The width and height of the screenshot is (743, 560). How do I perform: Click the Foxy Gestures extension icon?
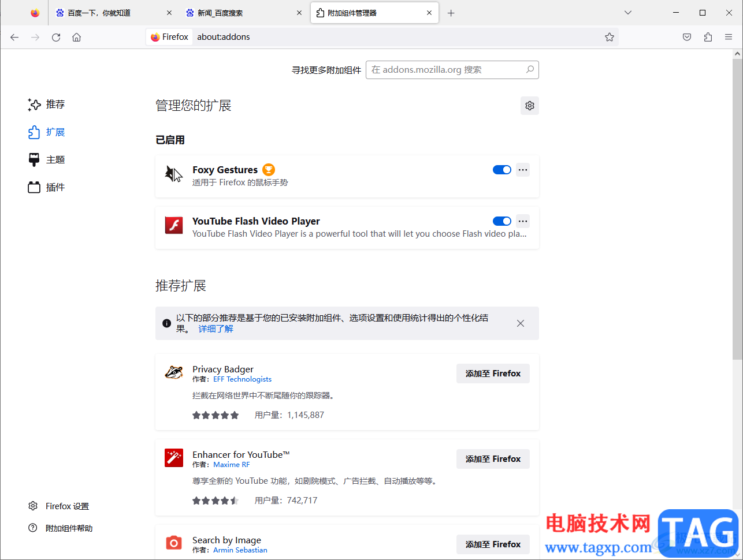[174, 174]
